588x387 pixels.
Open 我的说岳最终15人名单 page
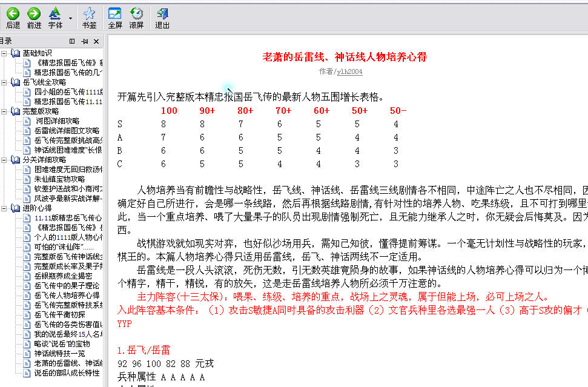pos(68,334)
